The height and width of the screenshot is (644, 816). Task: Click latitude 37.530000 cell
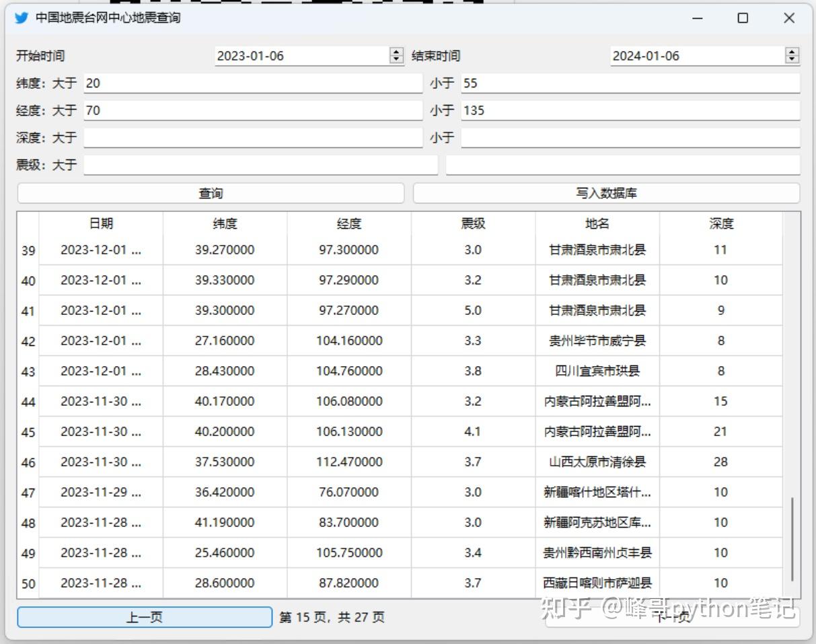pyautogui.click(x=225, y=462)
